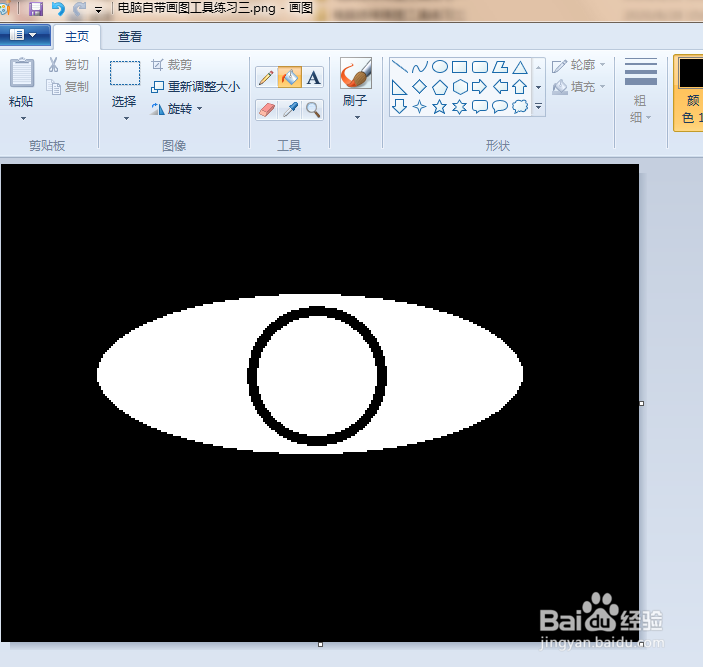Choose the Rounded rectangular callout shape

480,107
